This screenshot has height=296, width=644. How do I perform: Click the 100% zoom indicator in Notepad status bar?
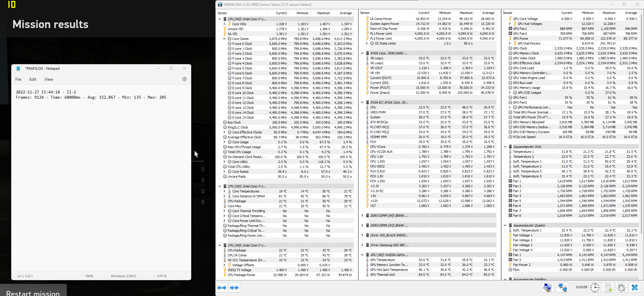[89, 276]
